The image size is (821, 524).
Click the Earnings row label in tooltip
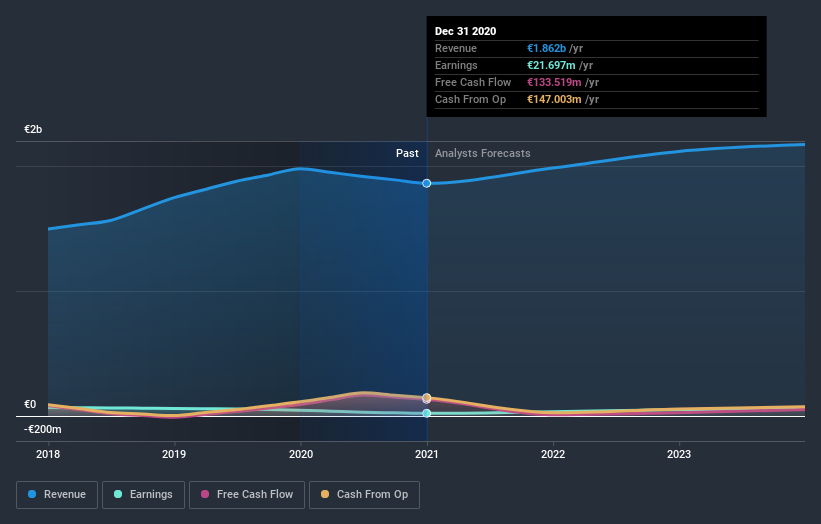tap(456, 65)
